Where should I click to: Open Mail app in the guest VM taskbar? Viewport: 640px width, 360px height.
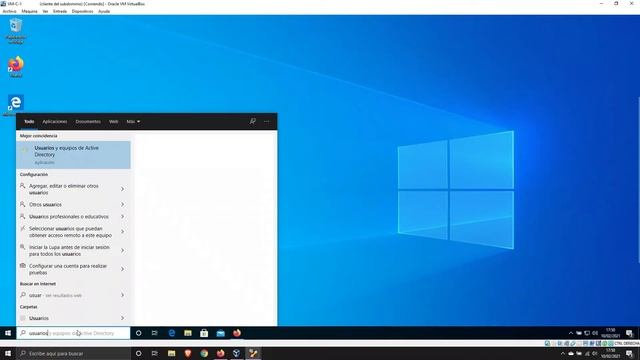220,333
